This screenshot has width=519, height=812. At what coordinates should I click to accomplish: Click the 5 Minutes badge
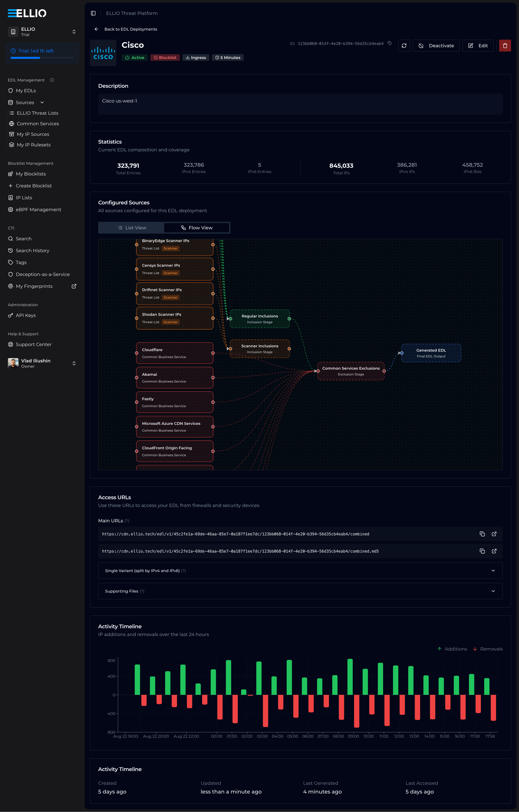pos(228,58)
